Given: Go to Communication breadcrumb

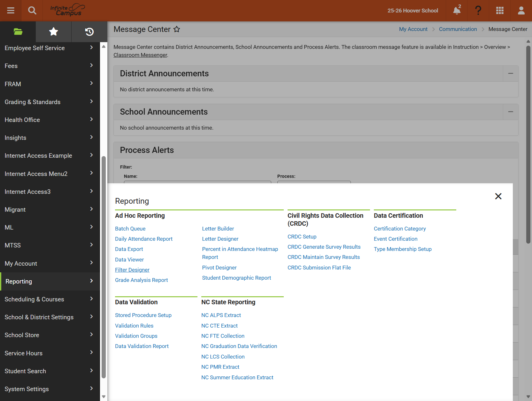Looking at the screenshot, I should (x=458, y=29).
